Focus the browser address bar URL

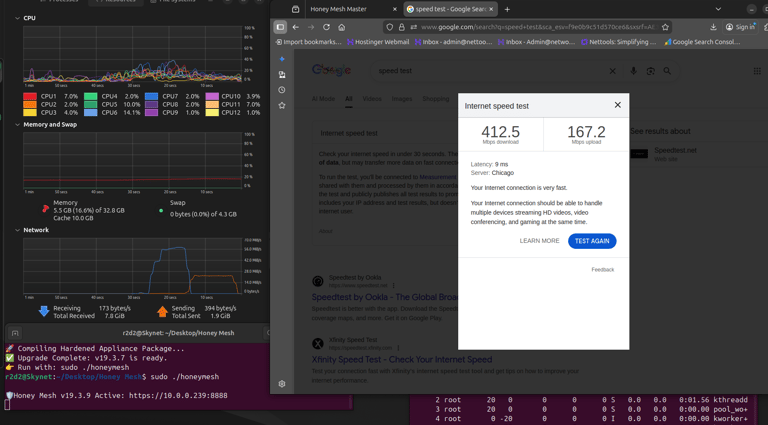pyautogui.click(x=539, y=27)
